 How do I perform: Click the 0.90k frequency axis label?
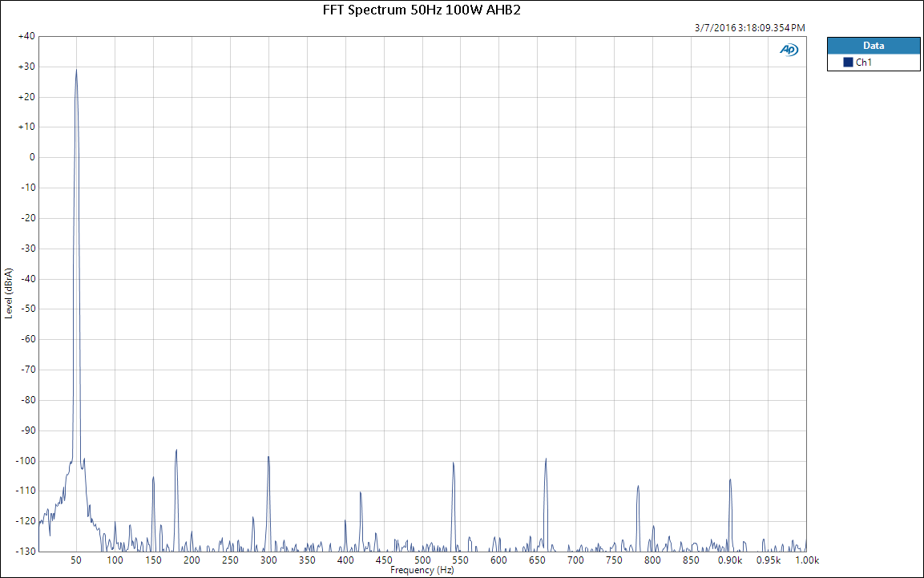pos(729,560)
